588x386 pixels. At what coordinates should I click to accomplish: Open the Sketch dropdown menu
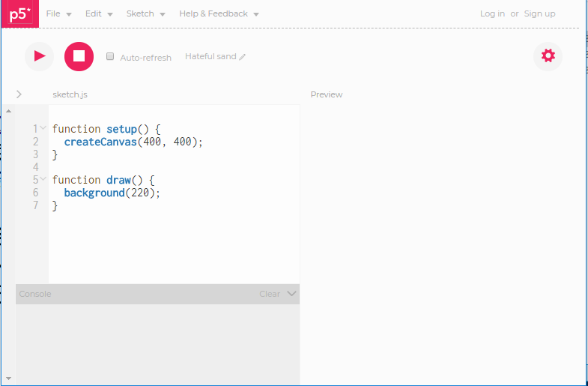[145, 13]
